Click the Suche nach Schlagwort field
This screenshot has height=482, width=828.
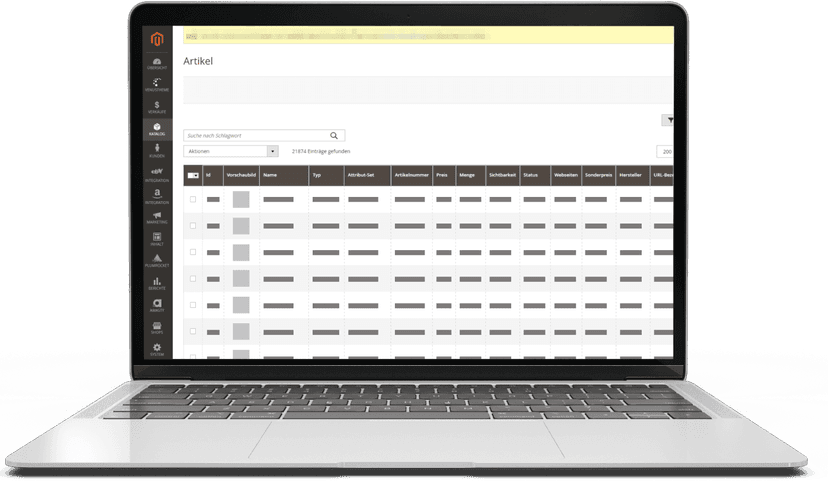[x=255, y=135]
